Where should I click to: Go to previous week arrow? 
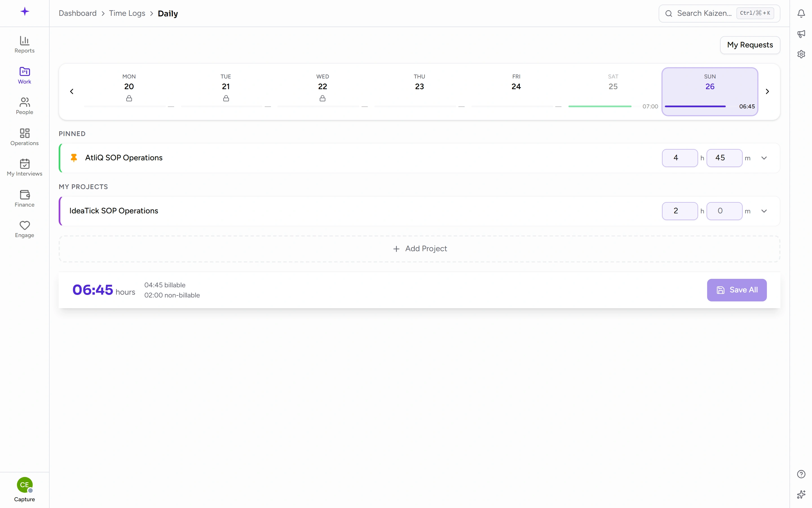pos(71,91)
